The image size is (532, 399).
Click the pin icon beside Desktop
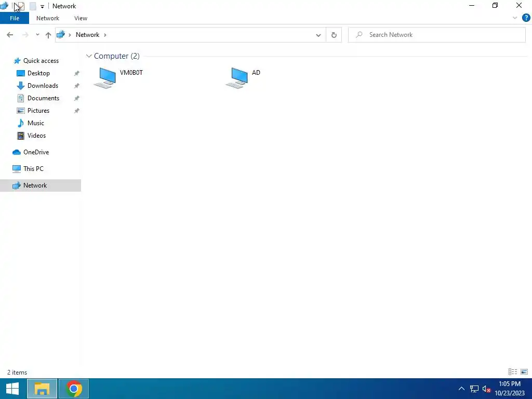(x=77, y=73)
